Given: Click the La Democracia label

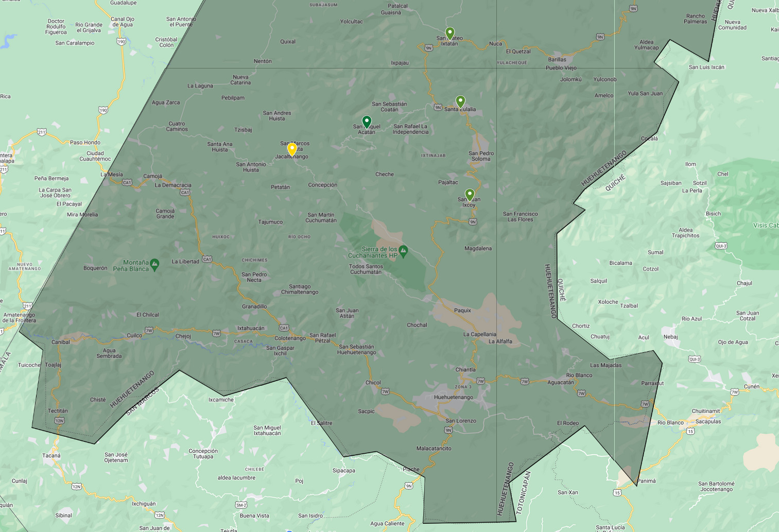Looking at the screenshot, I should (173, 185).
